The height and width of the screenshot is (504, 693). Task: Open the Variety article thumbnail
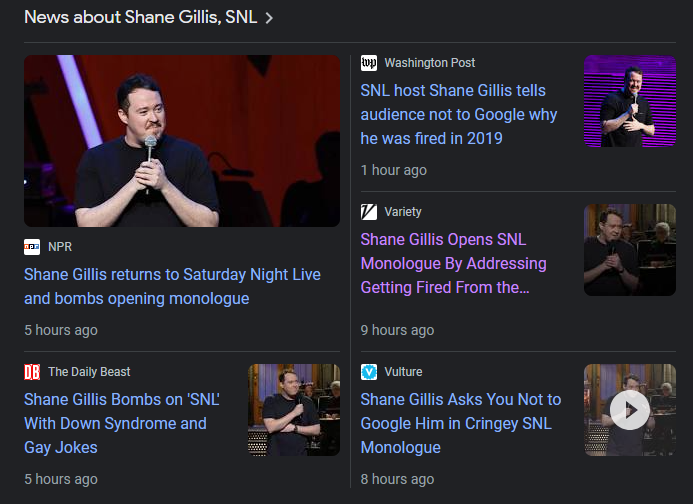coord(630,250)
